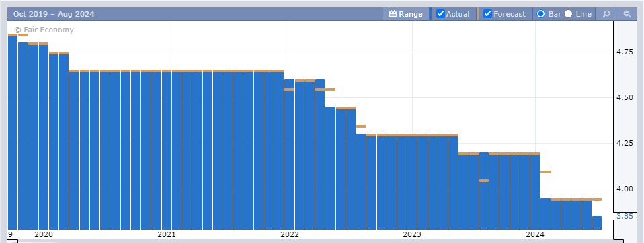Select the Bar chart radio button
Screen dimensions: 644x243
[541, 14]
